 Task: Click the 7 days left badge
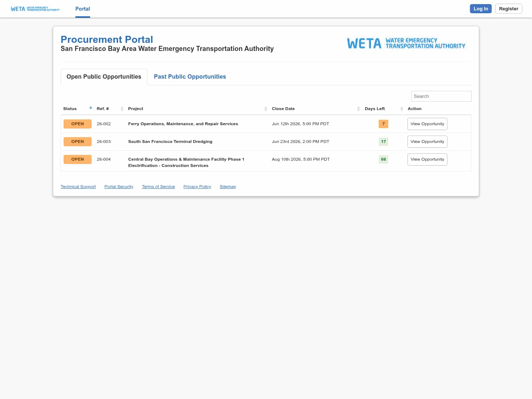click(383, 124)
